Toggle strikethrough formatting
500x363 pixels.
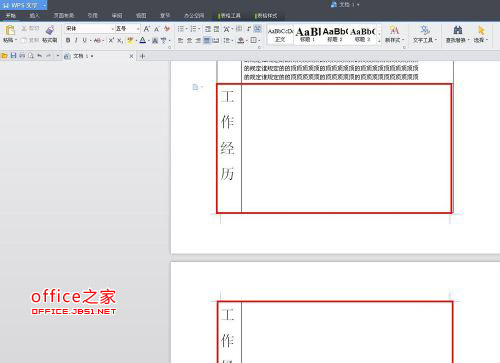(x=97, y=40)
